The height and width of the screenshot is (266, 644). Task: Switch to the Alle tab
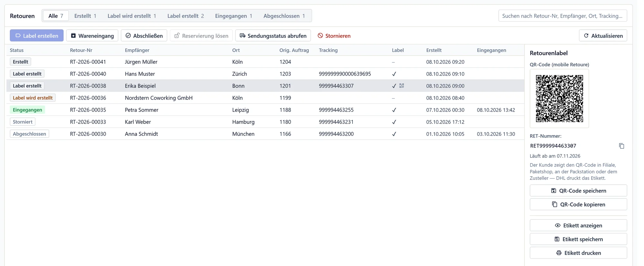click(x=56, y=16)
